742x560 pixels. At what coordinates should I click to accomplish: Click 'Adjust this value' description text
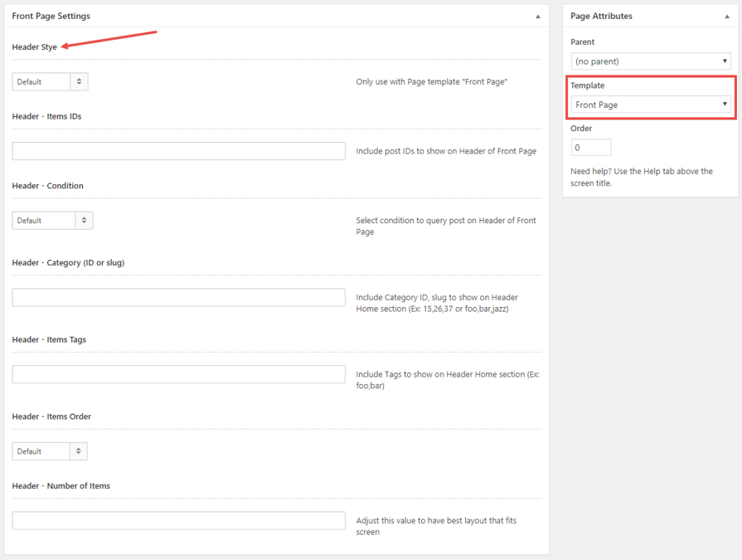coord(436,526)
